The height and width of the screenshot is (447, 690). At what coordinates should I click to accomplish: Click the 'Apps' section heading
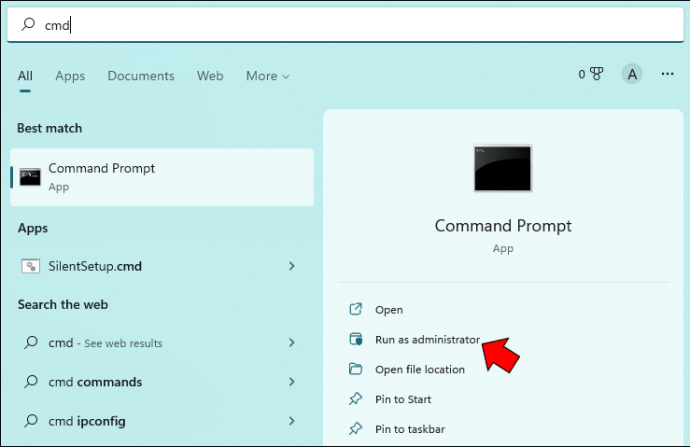click(33, 229)
